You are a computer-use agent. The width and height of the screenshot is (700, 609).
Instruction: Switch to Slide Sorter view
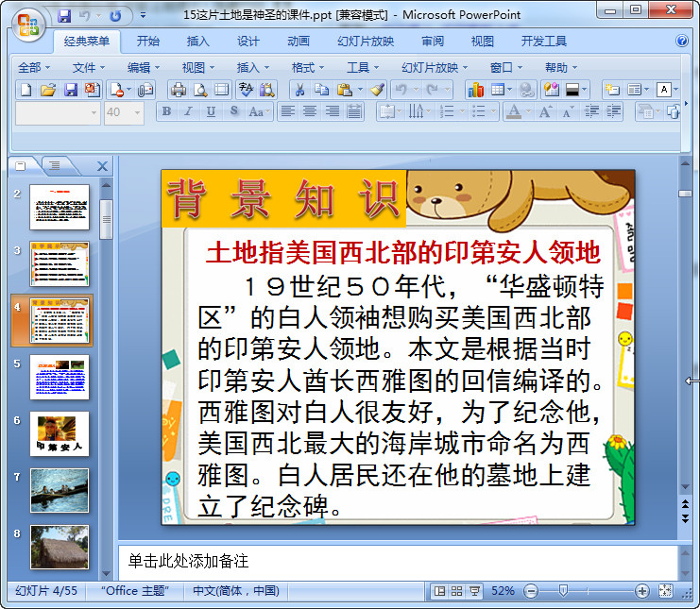tap(456, 591)
